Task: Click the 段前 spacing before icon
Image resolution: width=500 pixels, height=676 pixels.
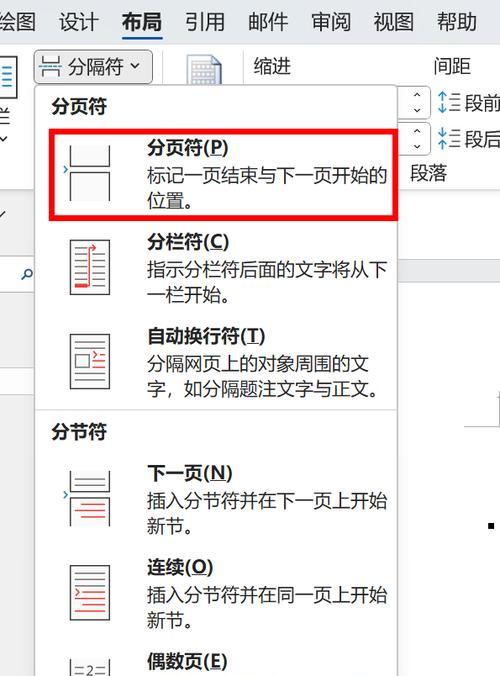Action: point(449,103)
